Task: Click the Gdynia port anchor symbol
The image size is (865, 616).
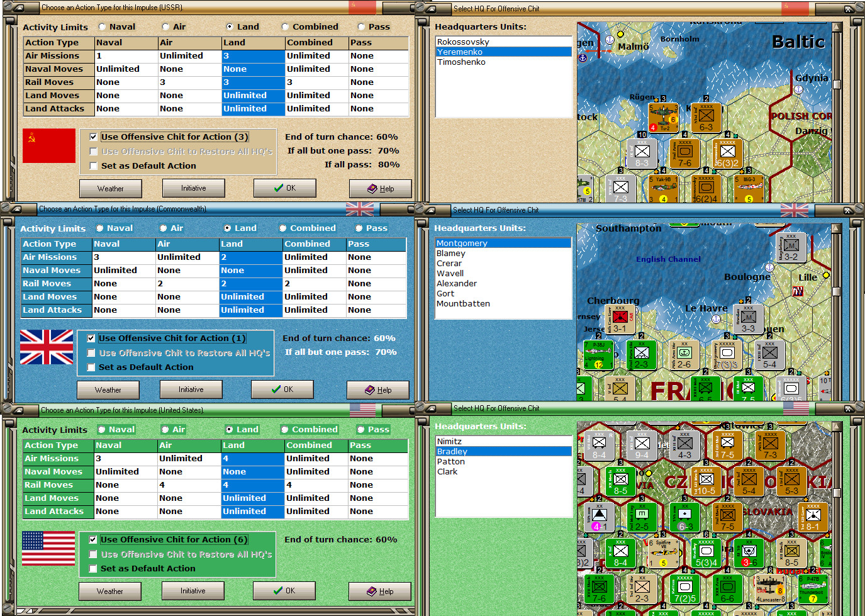Action: pyautogui.click(x=798, y=89)
